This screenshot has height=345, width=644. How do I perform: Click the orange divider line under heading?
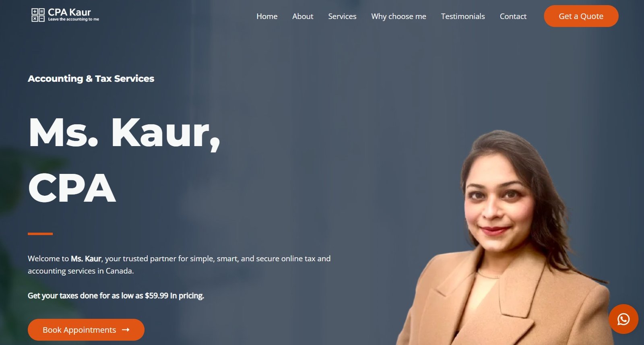pyautogui.click(x=40, y=233)
